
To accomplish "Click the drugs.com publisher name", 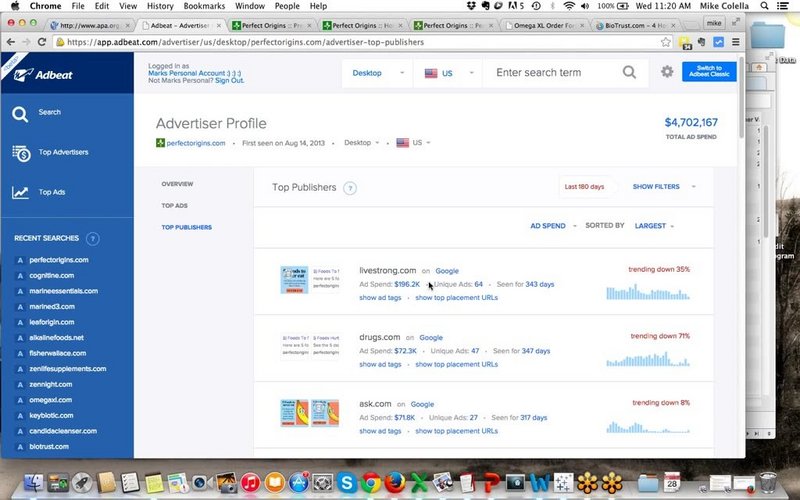I will pyautogui.click(x=380, y=337).
